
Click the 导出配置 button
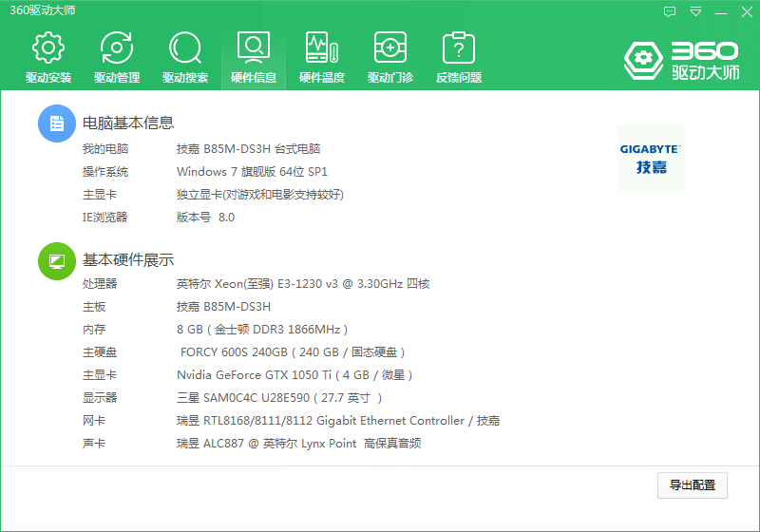693,484
